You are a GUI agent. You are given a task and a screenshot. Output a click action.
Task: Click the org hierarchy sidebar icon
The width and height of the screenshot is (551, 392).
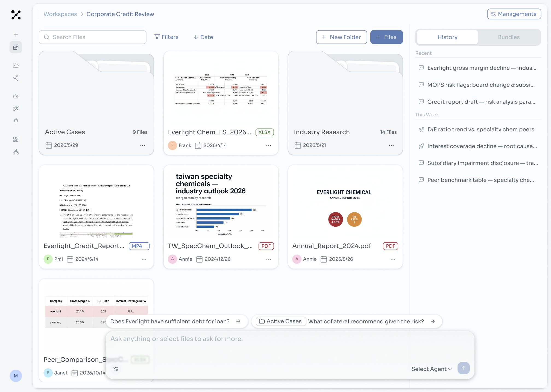pos(16,152)
